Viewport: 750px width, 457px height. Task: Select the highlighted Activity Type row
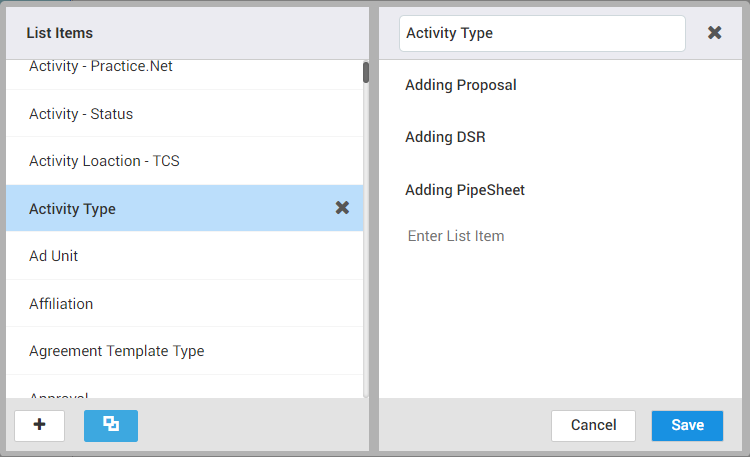[72, 209]
